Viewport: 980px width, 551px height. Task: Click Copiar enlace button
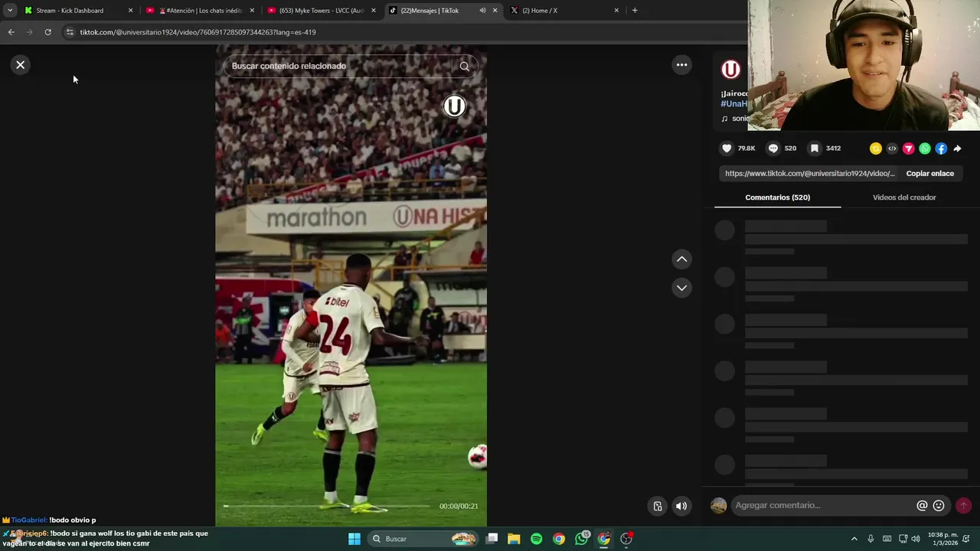(929, 174)
